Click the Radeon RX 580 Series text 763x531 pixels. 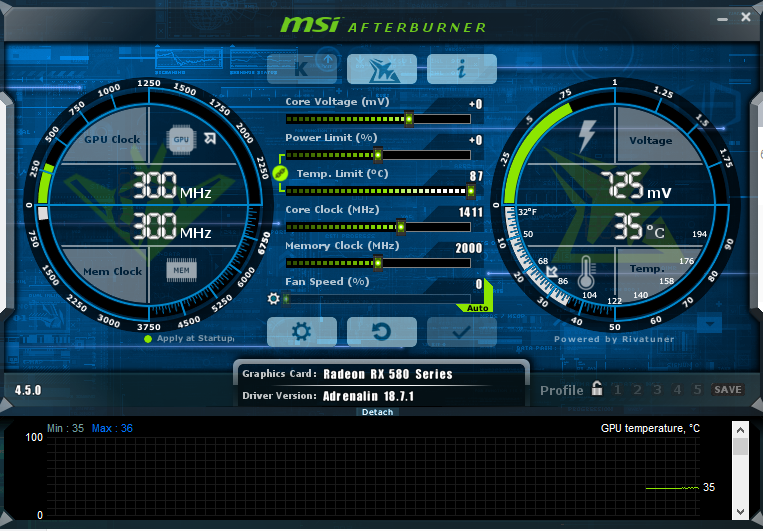pos(388,374)
